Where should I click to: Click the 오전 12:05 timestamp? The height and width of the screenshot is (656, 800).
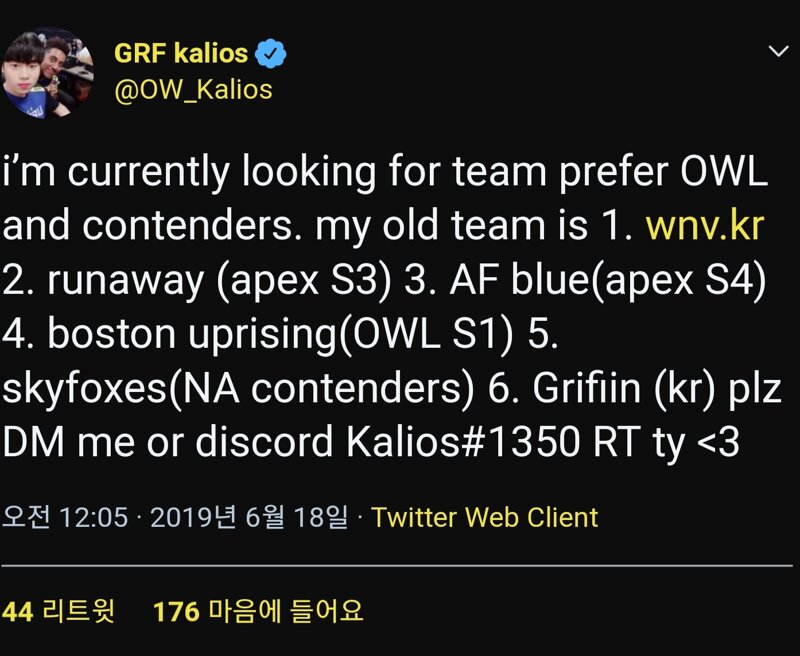[65, 517]
